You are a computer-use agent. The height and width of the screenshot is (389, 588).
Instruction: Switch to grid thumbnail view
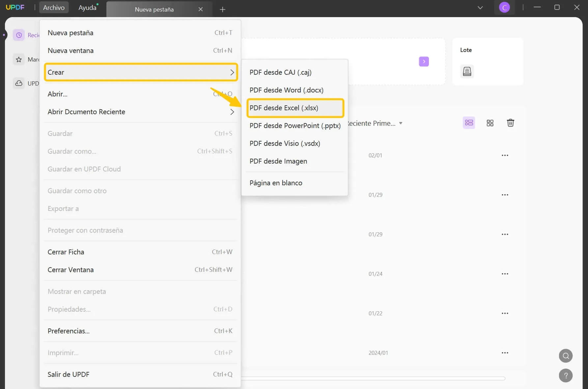[490, 123]
